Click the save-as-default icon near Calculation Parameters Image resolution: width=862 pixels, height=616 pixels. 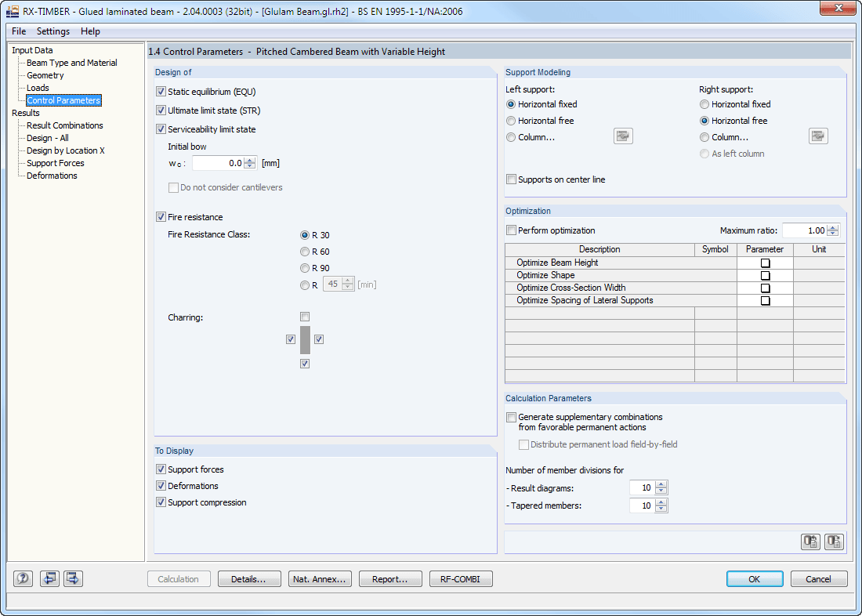(x=834, y=542)
